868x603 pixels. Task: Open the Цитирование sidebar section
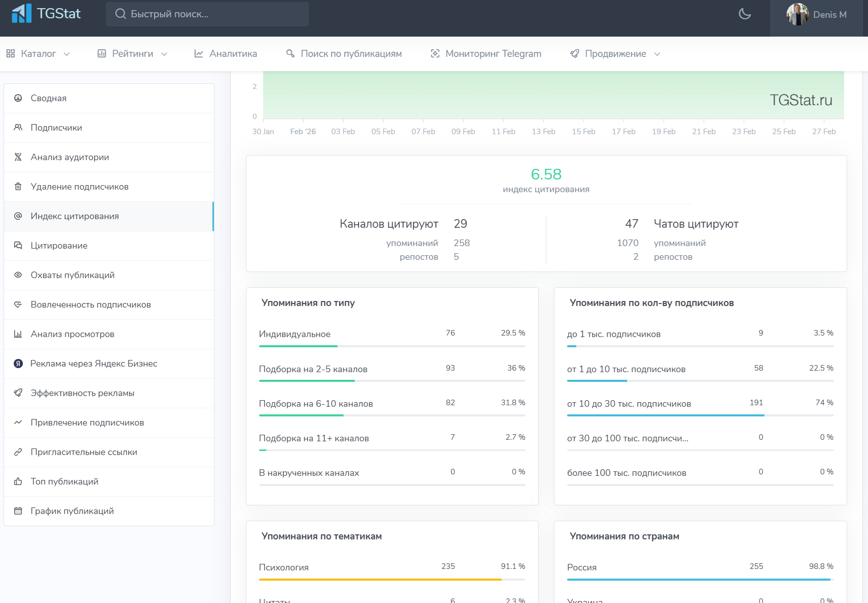[59, 246]
